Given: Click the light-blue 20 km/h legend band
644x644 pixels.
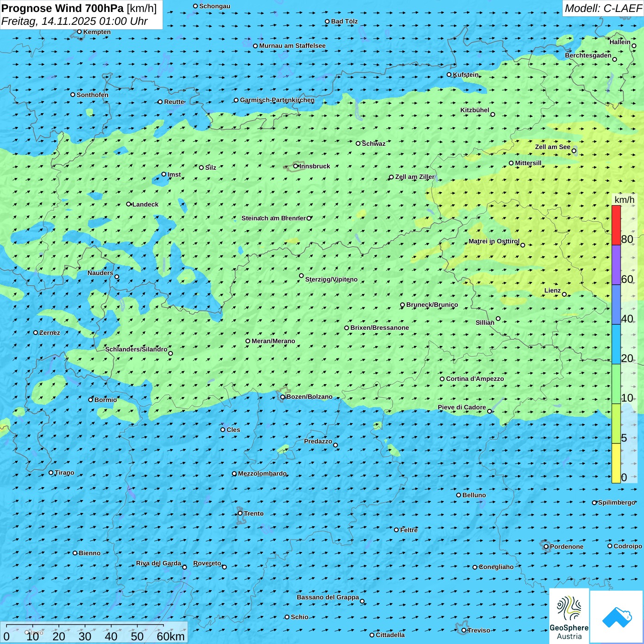Looking at the screenshot, I should tap(616, 344).
